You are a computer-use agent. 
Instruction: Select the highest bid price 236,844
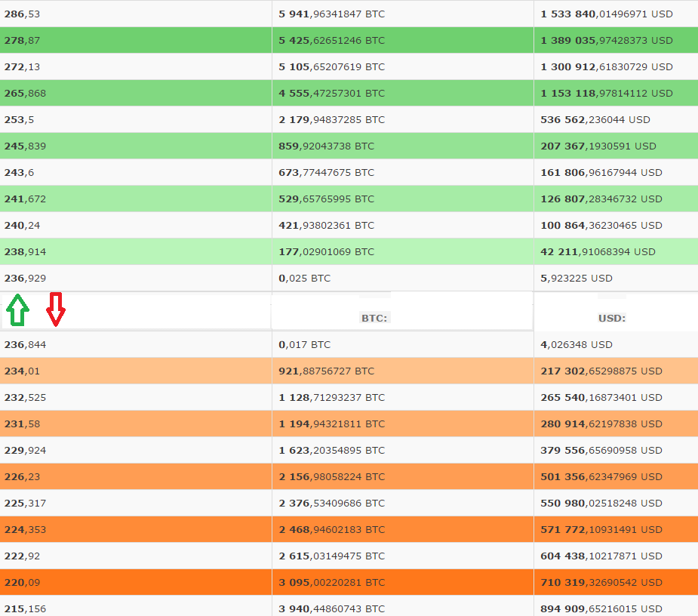point(26,344)
